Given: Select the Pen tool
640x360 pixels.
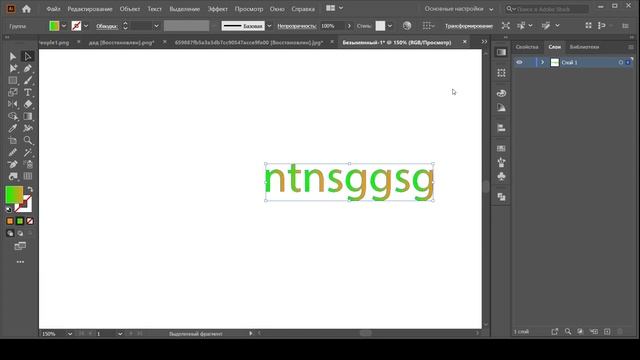Looking at the screenshot, I should point(27,68).
